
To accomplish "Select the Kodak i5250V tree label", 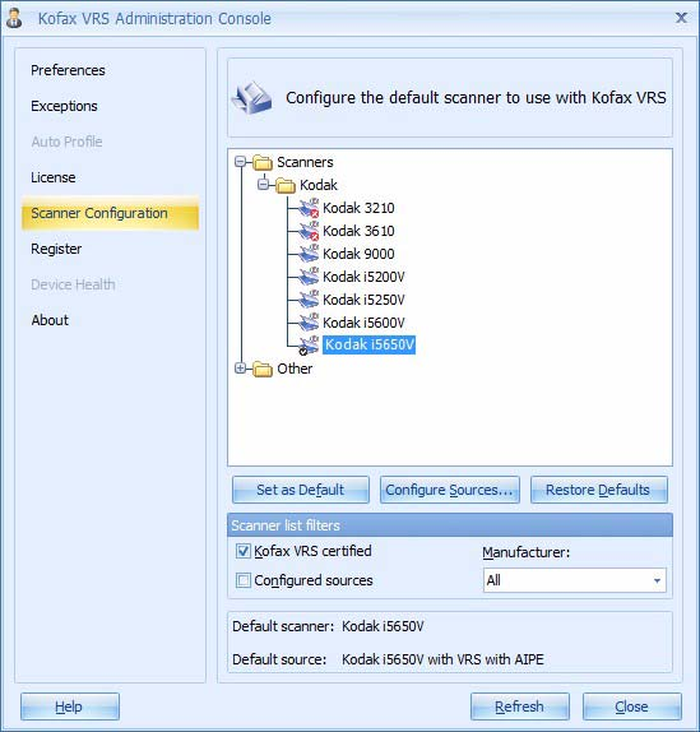I will tap(364, 299).
